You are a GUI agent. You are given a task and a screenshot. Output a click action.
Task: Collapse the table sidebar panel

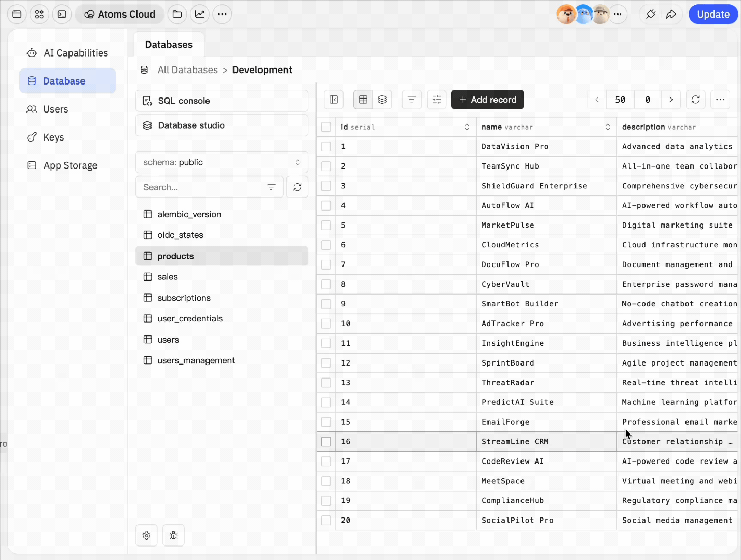(x=333, y=99)
